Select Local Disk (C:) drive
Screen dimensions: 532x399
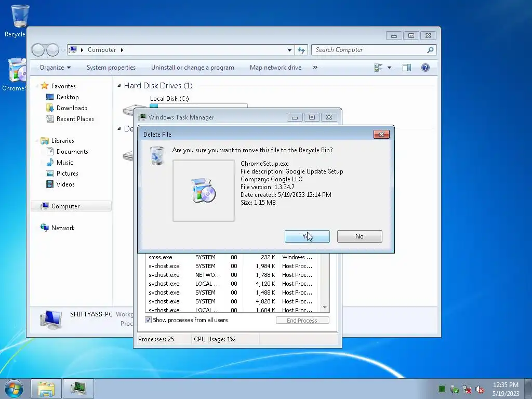click(169, 98)
